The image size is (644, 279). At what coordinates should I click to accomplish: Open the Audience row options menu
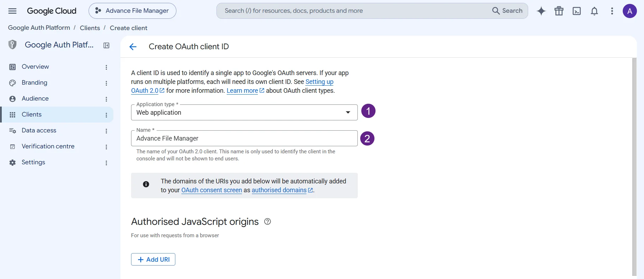point(106,99)
